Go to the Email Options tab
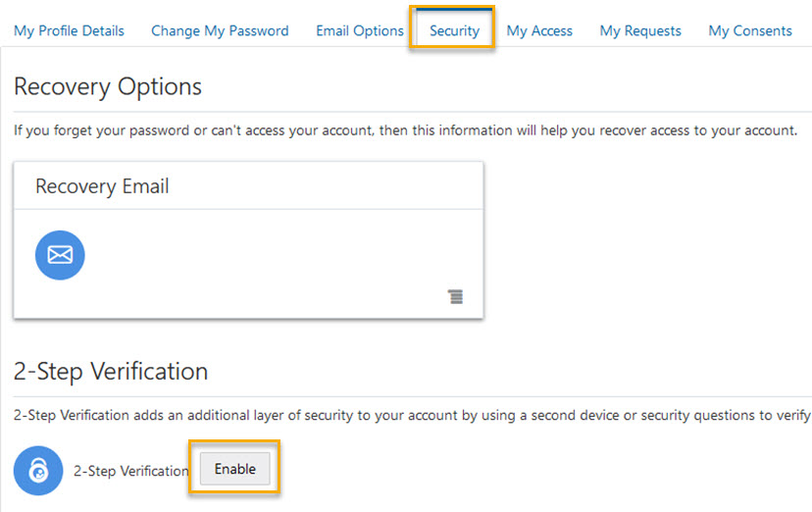 click(360, 30)
